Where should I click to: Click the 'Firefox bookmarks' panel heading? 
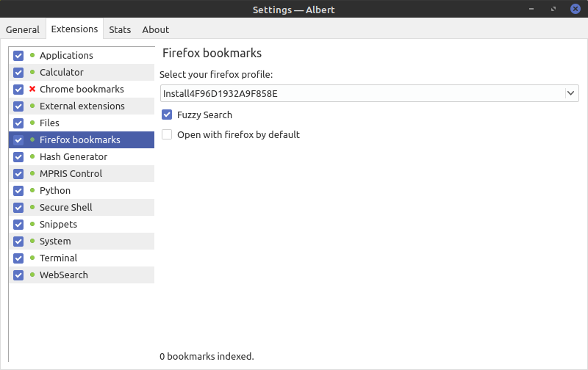[212, 53]
